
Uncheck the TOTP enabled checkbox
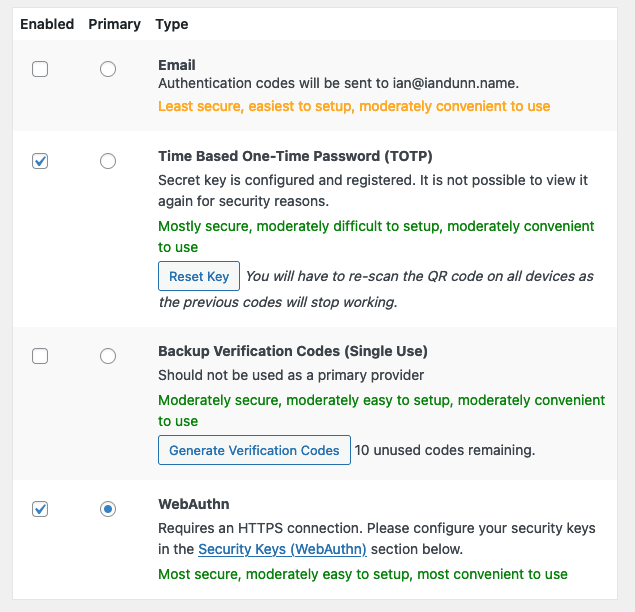[x=40, y=161]
